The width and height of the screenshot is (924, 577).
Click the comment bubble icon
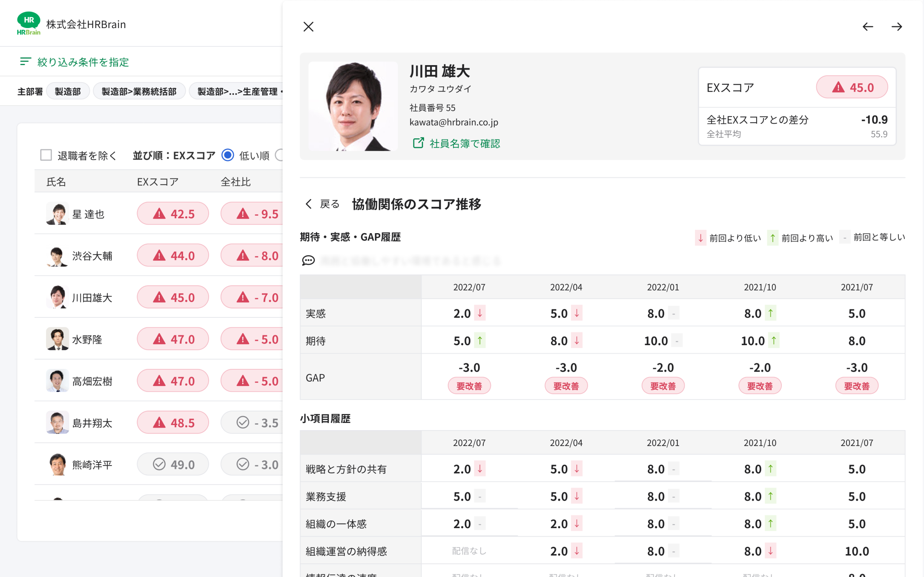[308, 260]
